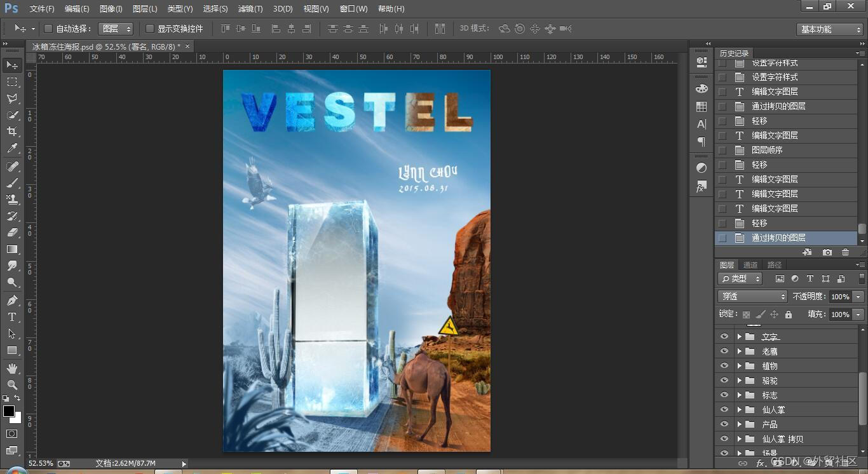Viewport: 868px width, 474px height.
Task: Hide the 标志 layer group
Action: (x=724, y=395)
